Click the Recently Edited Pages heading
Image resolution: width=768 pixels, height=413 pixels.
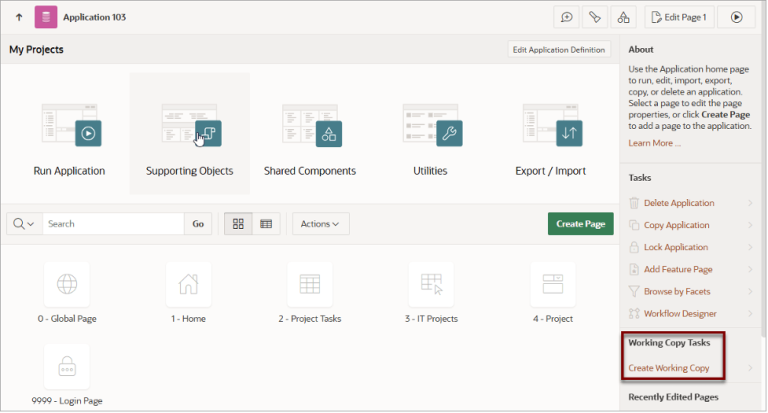pyautogui.click(x=673, y=397)
